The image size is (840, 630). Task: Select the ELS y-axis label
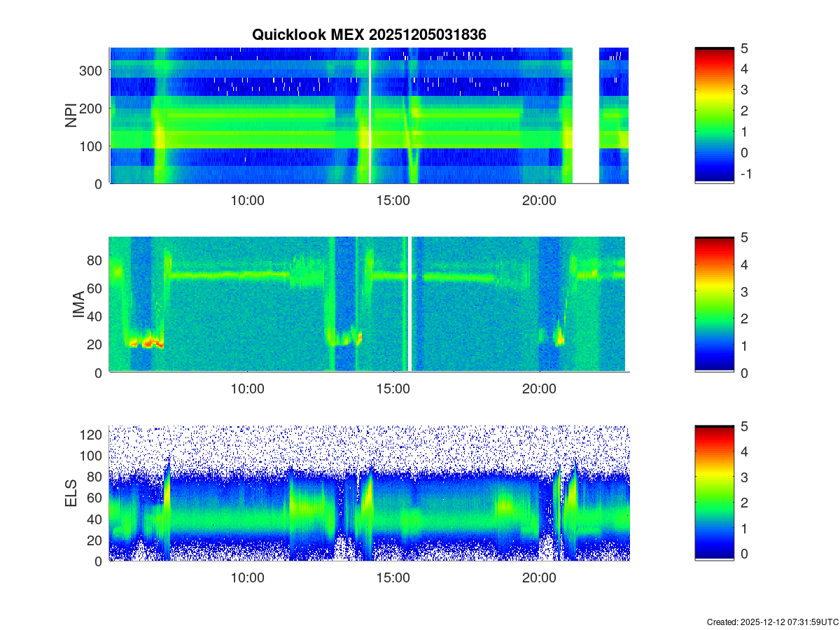[x=71, y=493]
